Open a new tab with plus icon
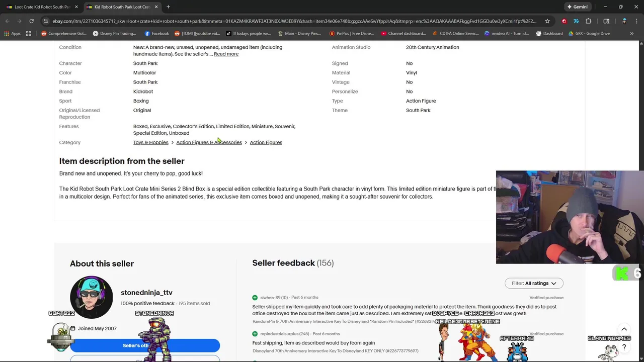This screenshot has width=644, height=362. [x=168, y=7]
